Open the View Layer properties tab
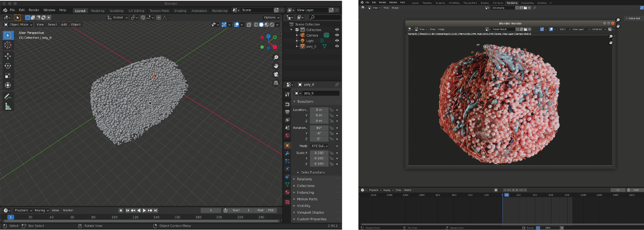 point(287,120)
